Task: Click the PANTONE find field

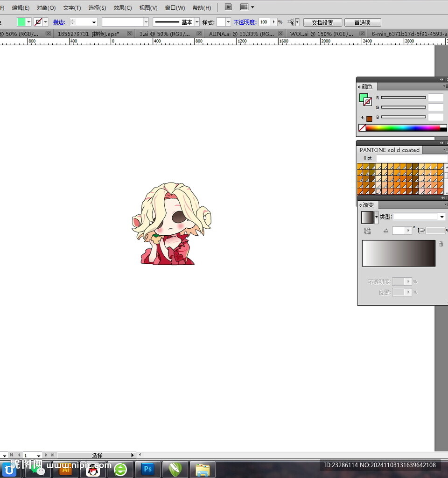Action: pyautogui.click(x=412, y=158)
